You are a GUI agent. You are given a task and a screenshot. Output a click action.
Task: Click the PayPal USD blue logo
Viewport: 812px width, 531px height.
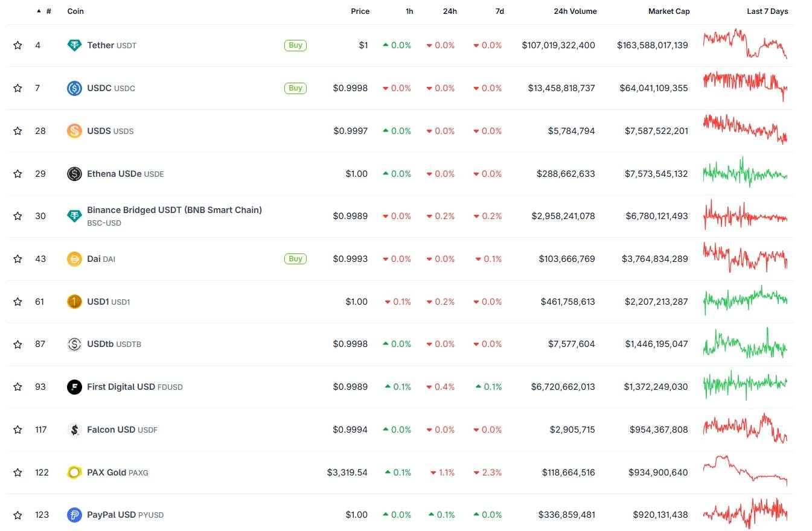tap(74, 515)
